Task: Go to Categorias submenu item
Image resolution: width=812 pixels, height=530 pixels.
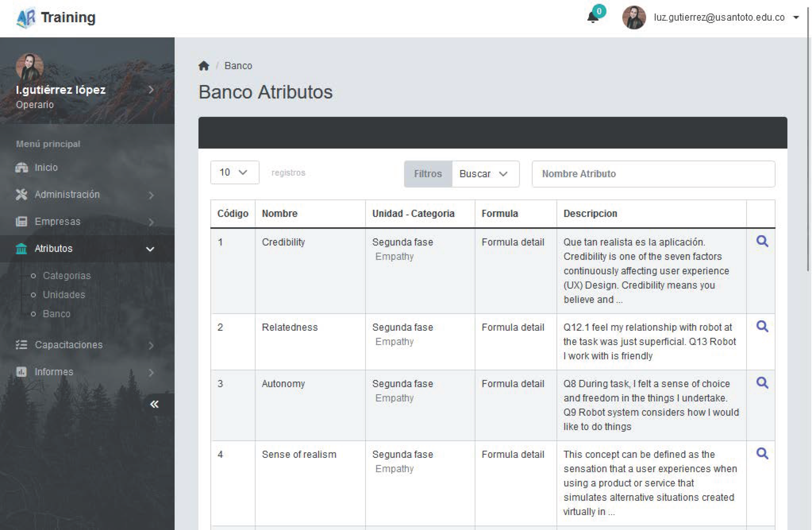Action: pos(67,276)
